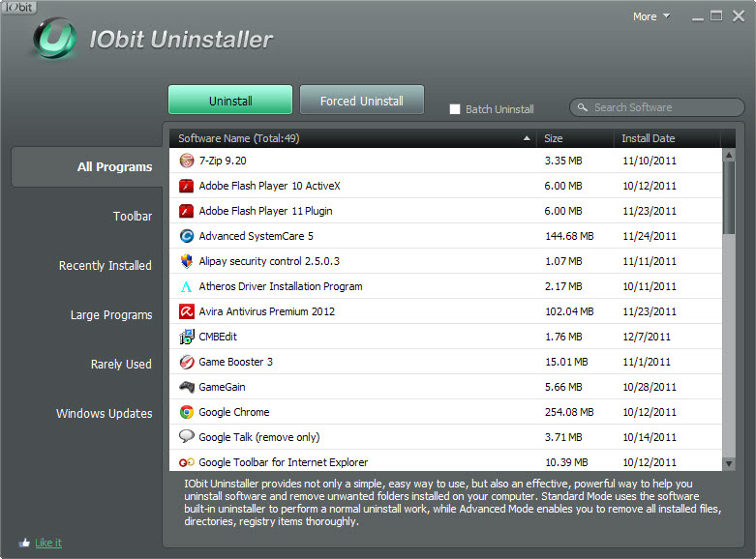Click the Avira Antivirus Premium icon
The width and height of the screenshot is (756, 559).
(187, 311)
